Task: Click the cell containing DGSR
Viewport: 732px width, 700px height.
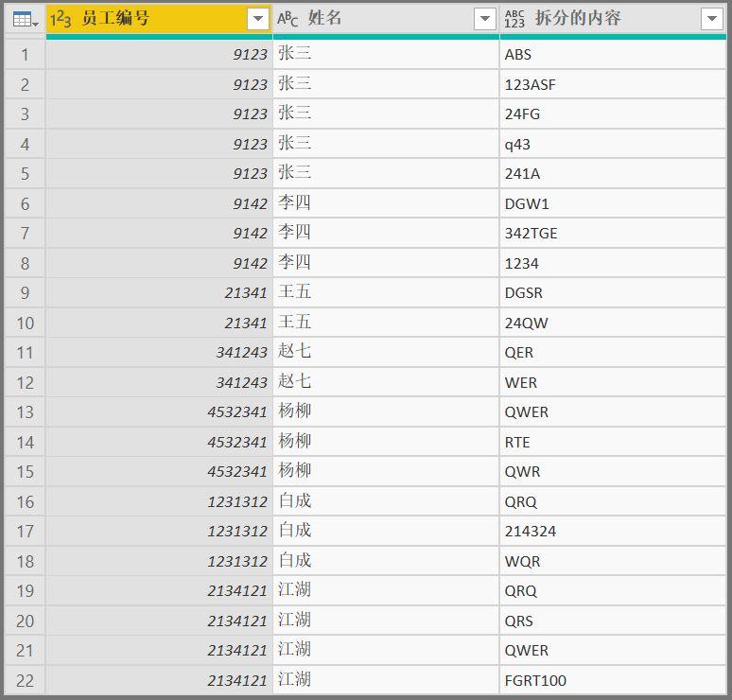Action: coord(613,293)
